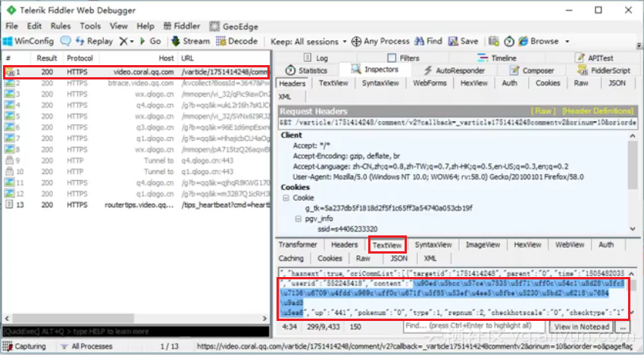Viewport: 644px width, 355px height.
Task: Select request WebForms inspector tab
Action: (x=429, y=83)
